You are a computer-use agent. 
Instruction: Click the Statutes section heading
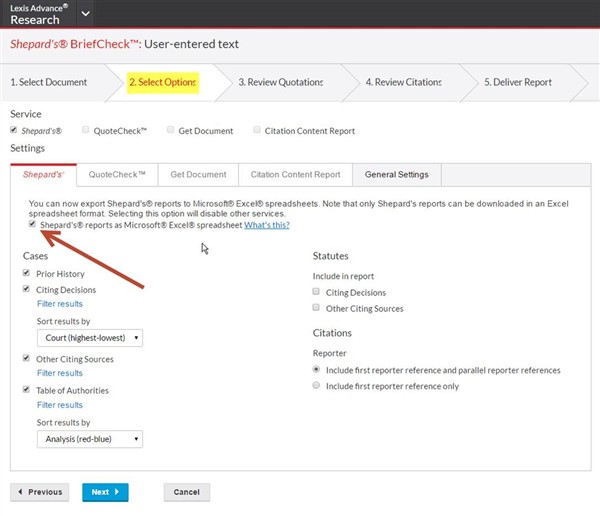[331, 256]
